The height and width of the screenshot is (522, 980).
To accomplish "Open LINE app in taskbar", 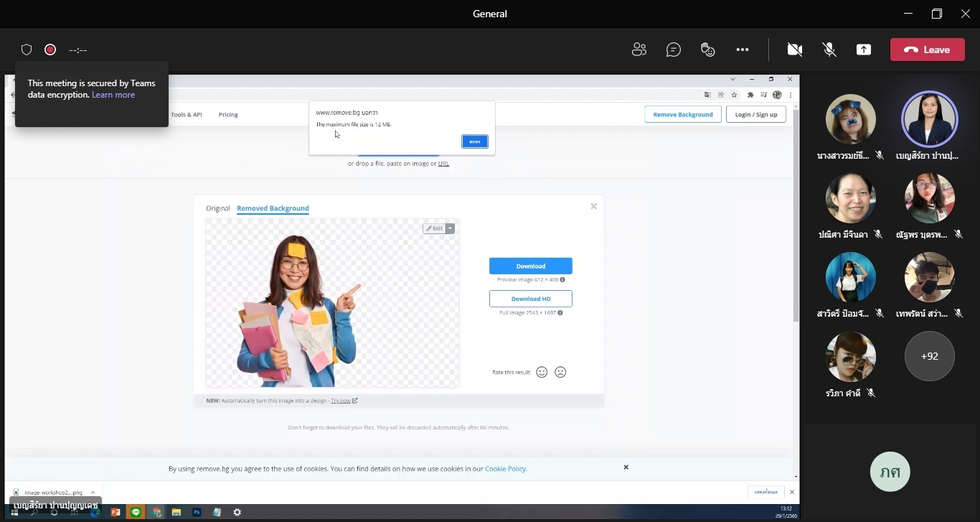I will click(136, 512).
